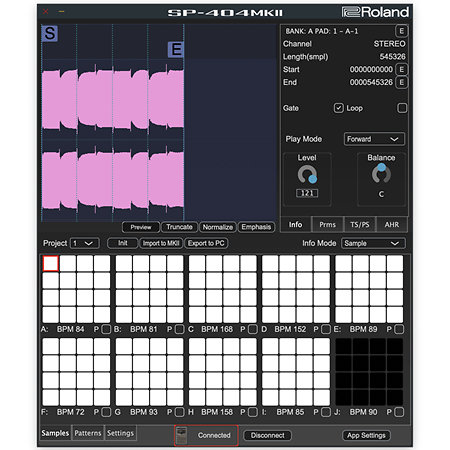Toggle the Gate checkbox
This screenshot has width=450, height=450.
[x=338, y=108]
